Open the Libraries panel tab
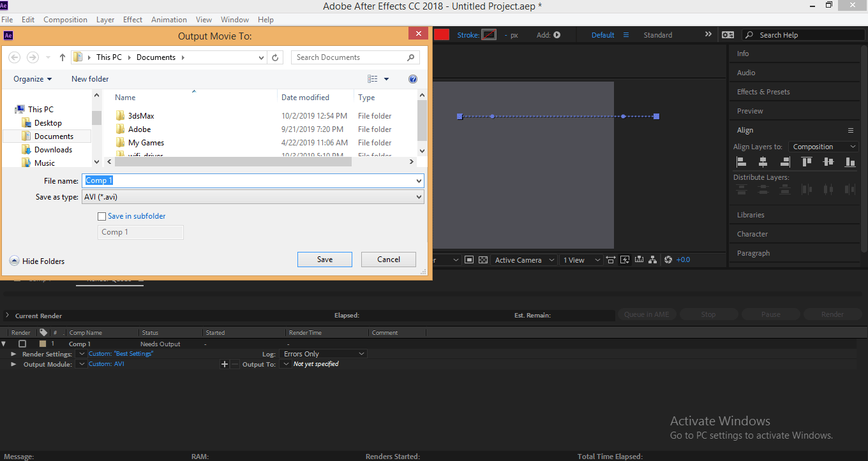This screenshot has width=868, height=461. (x=751, y=215)
